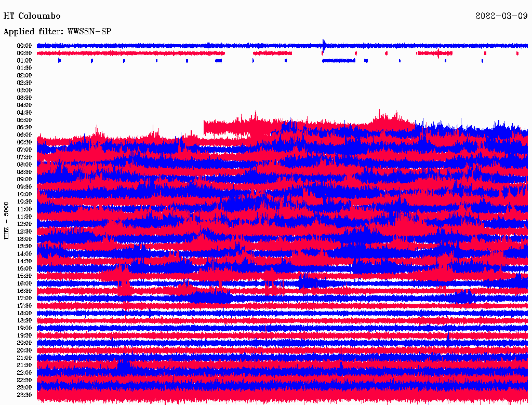Click the date 2022-03-09
532x405 pixels.
tap(501, 16)
